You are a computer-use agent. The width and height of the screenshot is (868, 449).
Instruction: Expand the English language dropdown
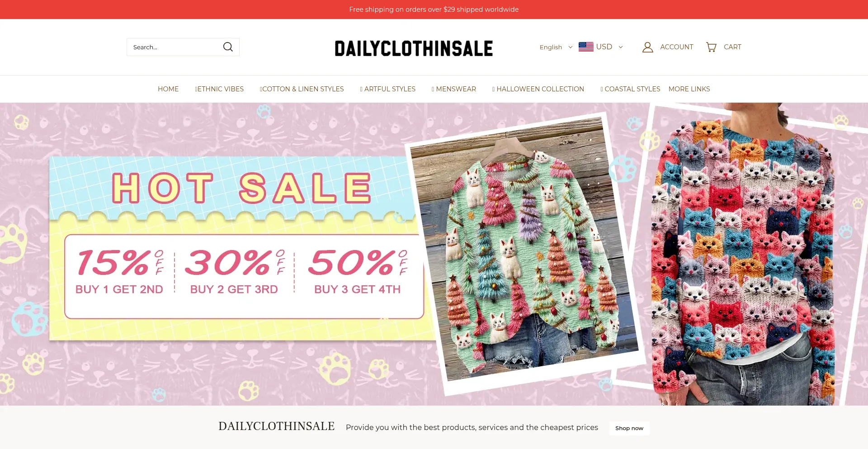click(x=556, y=47)
